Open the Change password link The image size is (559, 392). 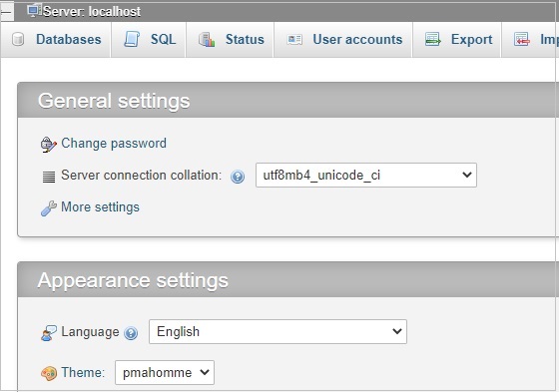click(114, 144)
